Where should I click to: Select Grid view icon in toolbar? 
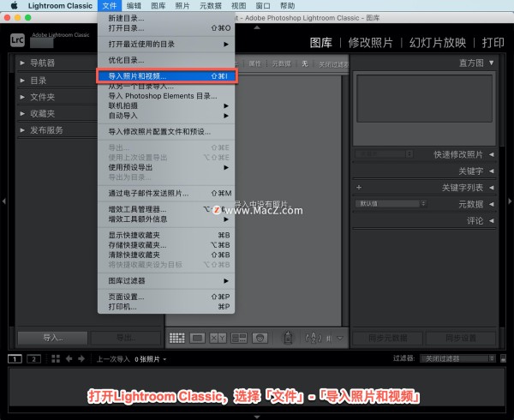click(x=177, y=338)
